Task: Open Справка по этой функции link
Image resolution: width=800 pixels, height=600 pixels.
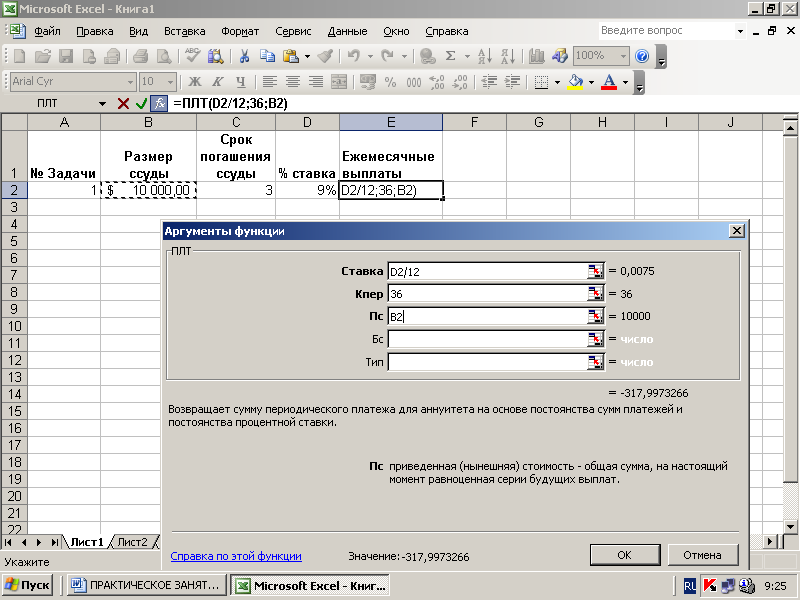Action: 236,556
